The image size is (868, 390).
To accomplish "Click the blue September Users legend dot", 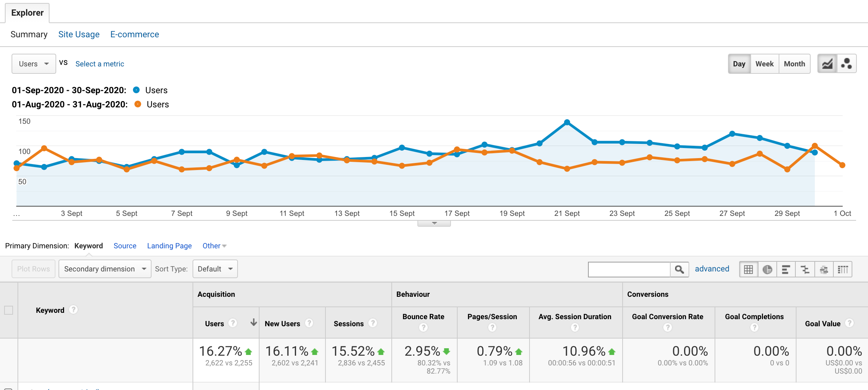I will click(x=136, y=90).
